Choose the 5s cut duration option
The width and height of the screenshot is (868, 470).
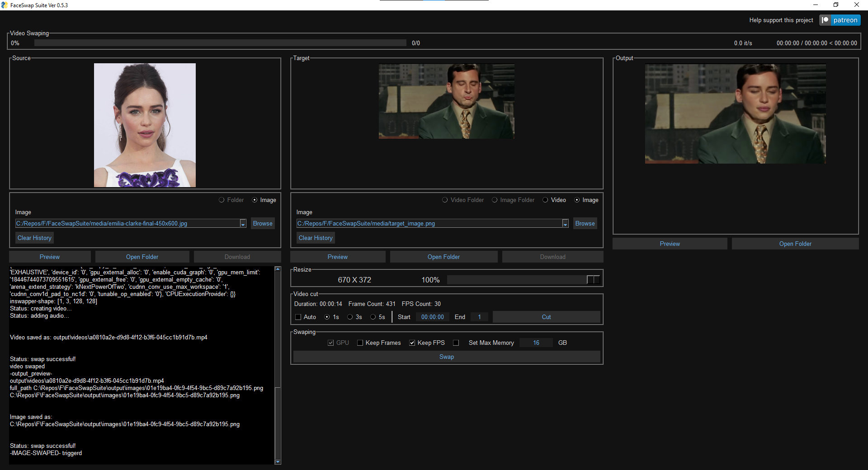pyautogui.click(x=373, y=317)
